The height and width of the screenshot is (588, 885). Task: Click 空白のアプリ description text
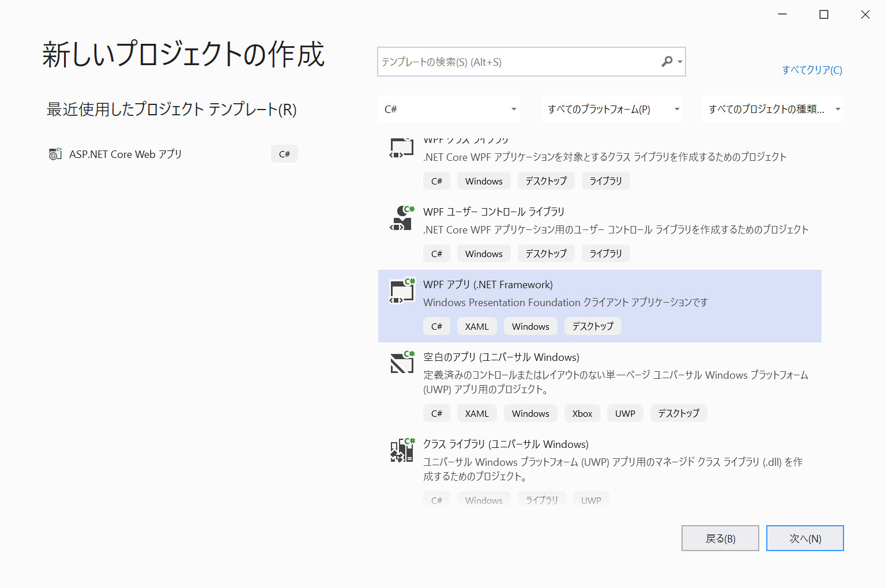[x=616, y=382]
